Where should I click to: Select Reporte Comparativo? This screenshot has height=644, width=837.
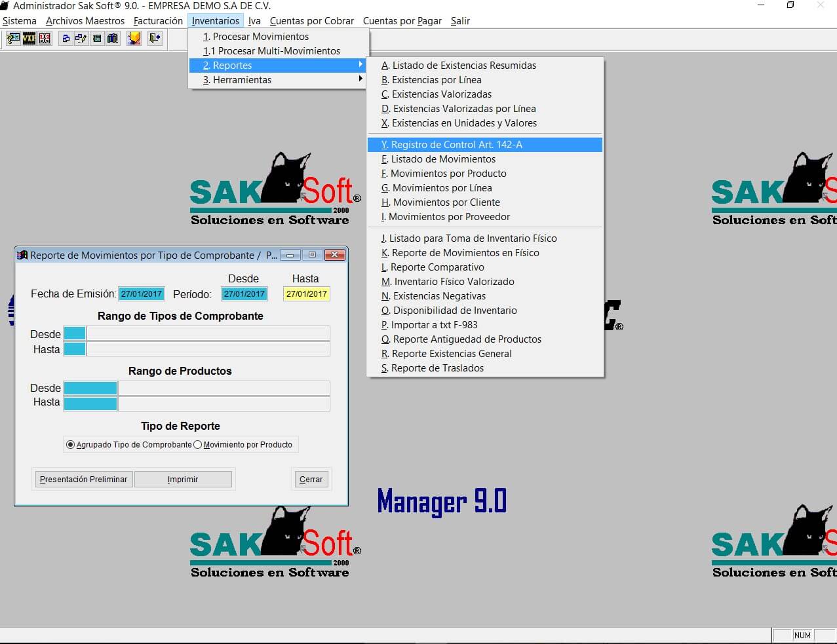pos(485,267)
